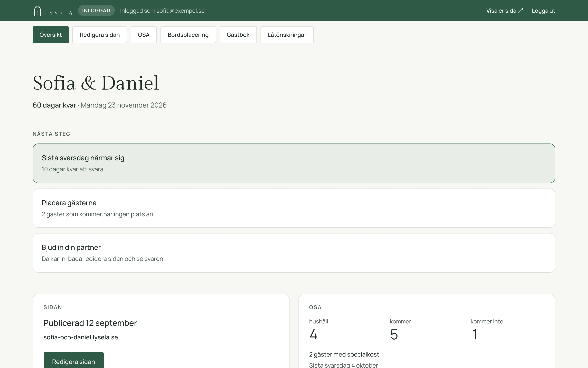The height and width of the screenshot is (368, 588).
Task: Click the 'kommer inte' stat label
Action: (x=487, y=322)
